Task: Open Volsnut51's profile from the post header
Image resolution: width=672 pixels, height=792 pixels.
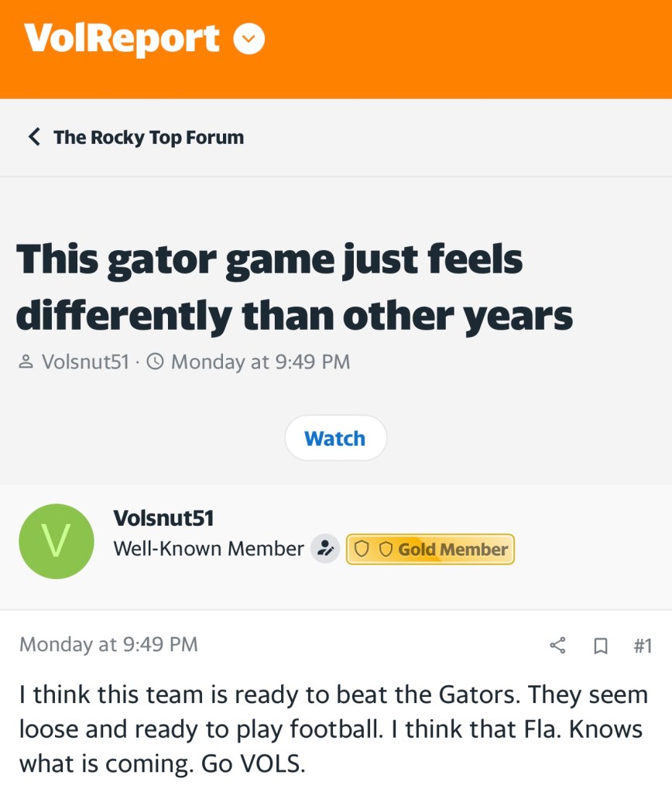Action: [163, 517]
